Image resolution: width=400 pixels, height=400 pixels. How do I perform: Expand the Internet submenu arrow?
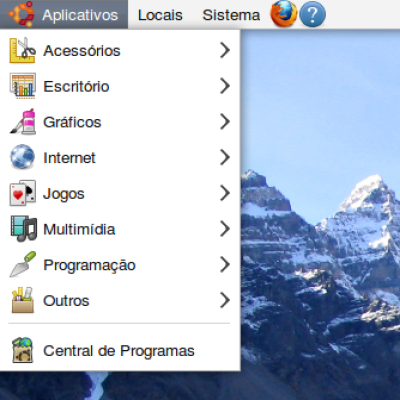[x=225, y=157]
